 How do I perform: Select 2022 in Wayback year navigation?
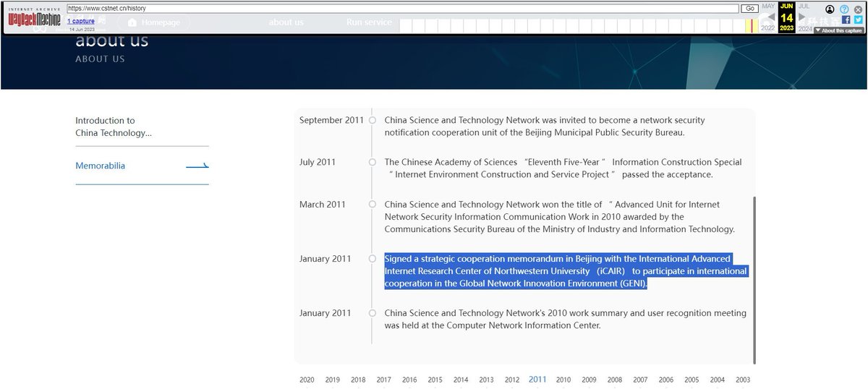pyautogui.click(x=768, y=28)
